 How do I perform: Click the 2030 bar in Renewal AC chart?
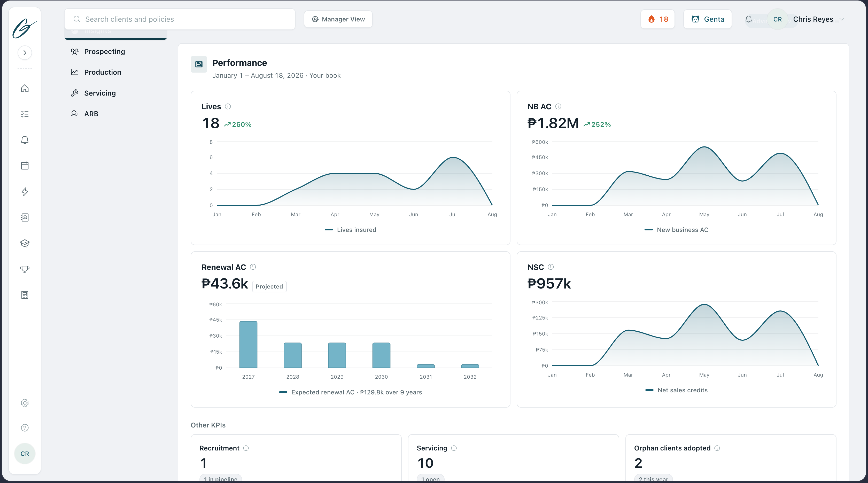coord(382,355)
